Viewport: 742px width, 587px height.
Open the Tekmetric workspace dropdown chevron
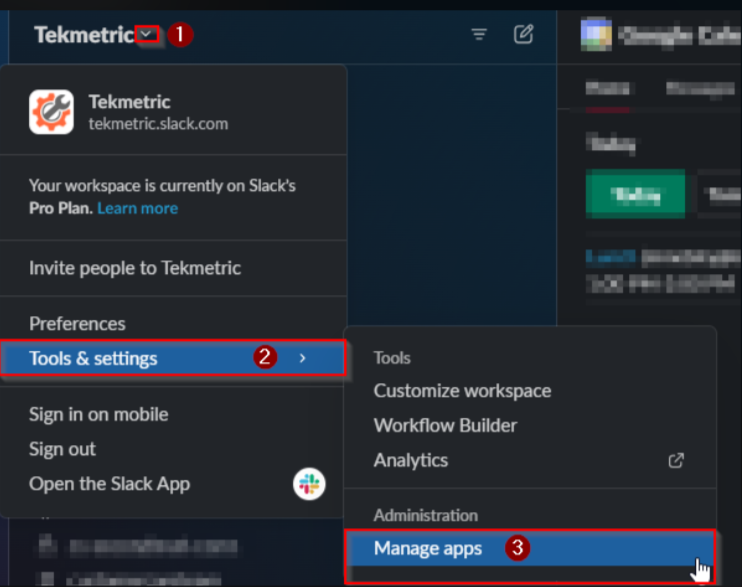tap(147, 34)
